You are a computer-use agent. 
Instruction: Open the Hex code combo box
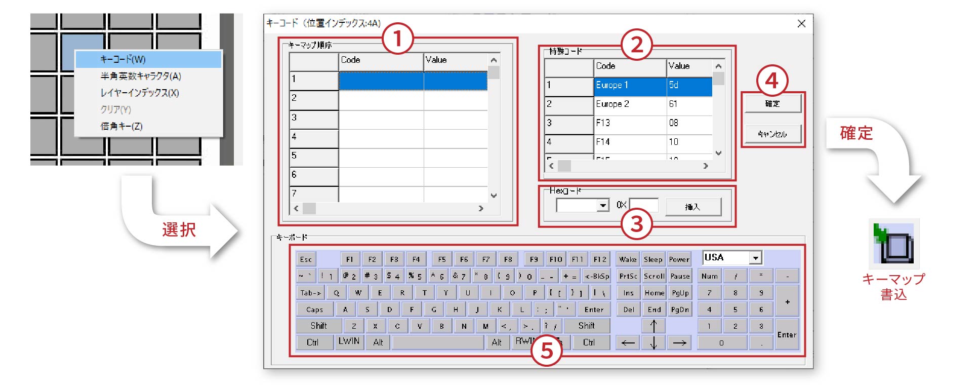click(602, 206)
